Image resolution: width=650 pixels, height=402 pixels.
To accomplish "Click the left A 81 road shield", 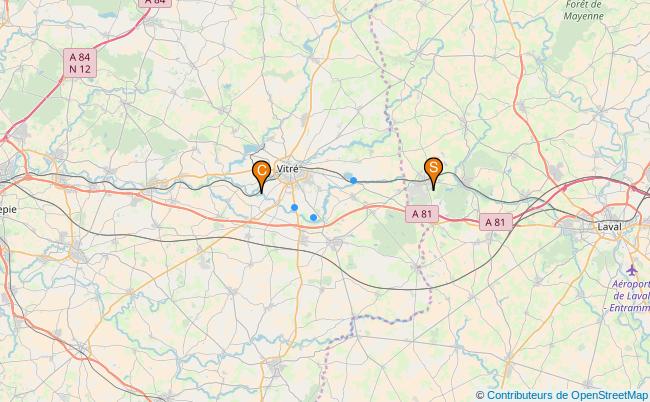I will [422, 214].
